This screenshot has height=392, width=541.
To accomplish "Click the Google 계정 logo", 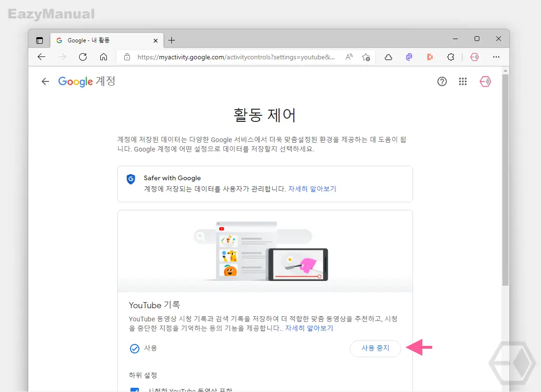I will pos(87,81).
